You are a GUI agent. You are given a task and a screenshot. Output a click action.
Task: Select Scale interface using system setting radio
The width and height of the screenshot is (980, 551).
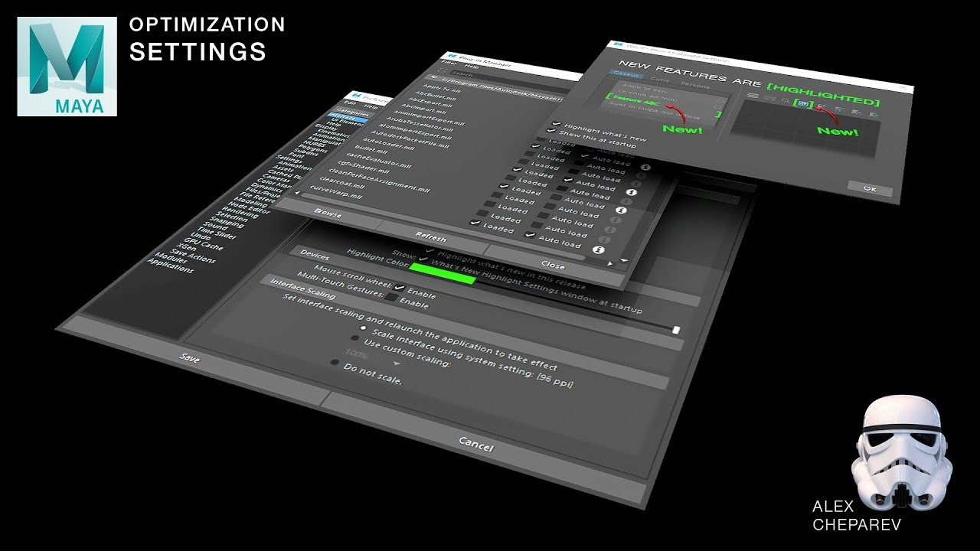tap(363, 328)
